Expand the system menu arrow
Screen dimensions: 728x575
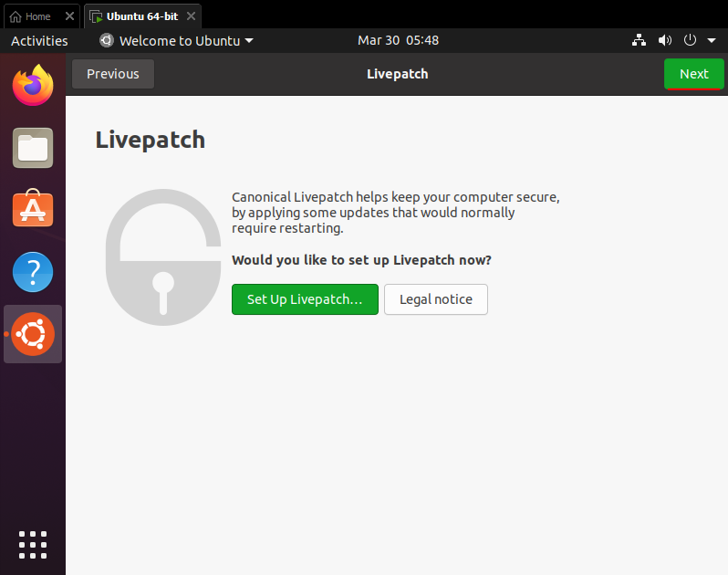click(712, 41)
